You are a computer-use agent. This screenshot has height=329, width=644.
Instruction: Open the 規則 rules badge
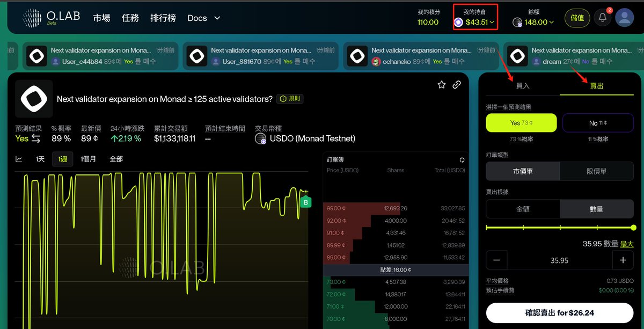[291, 99]
